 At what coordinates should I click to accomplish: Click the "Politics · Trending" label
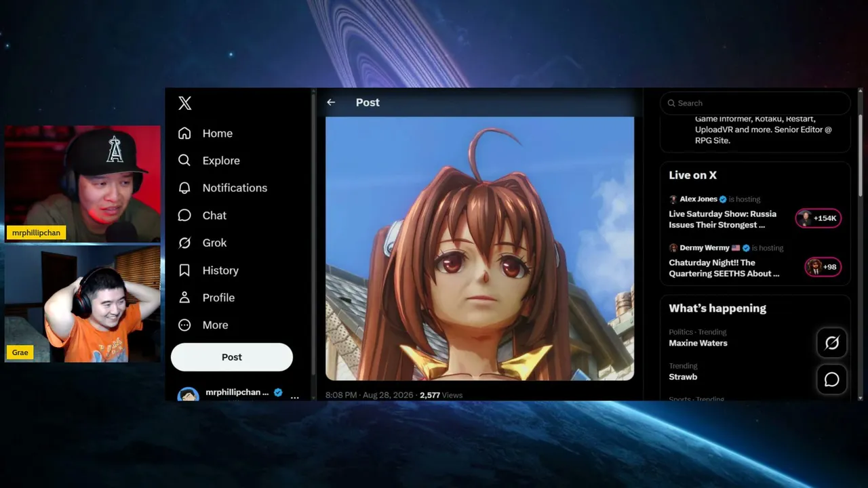pos(698,332)
